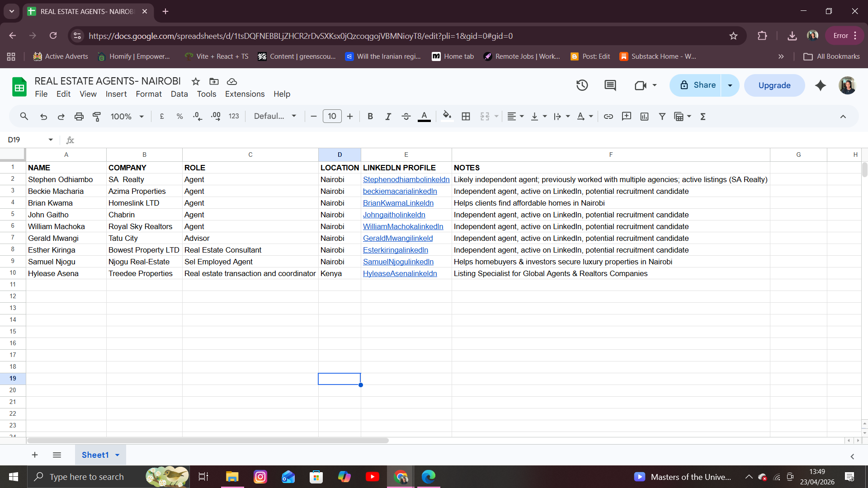The width and height of the screenshot is (868, 488).
Task: Open the HyleaseAsenalinkeldn link
Action: tap(400, 273)
